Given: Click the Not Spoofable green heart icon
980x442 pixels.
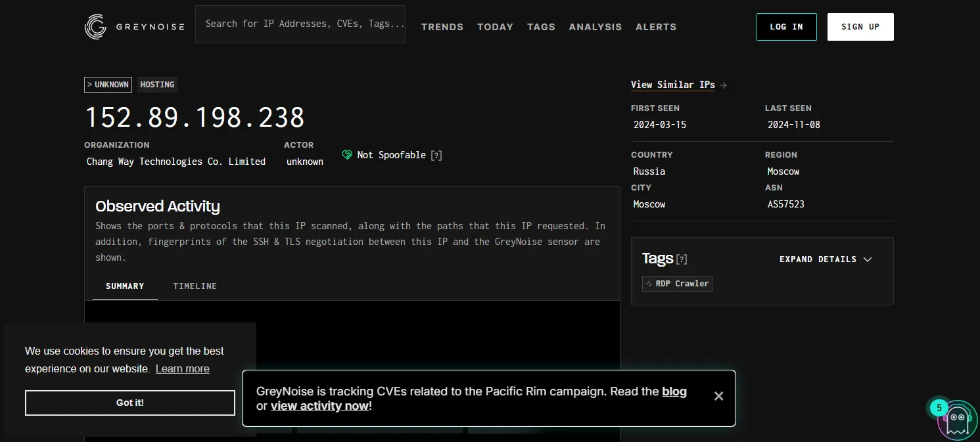Looking at the screenshot, I should 347,155.
